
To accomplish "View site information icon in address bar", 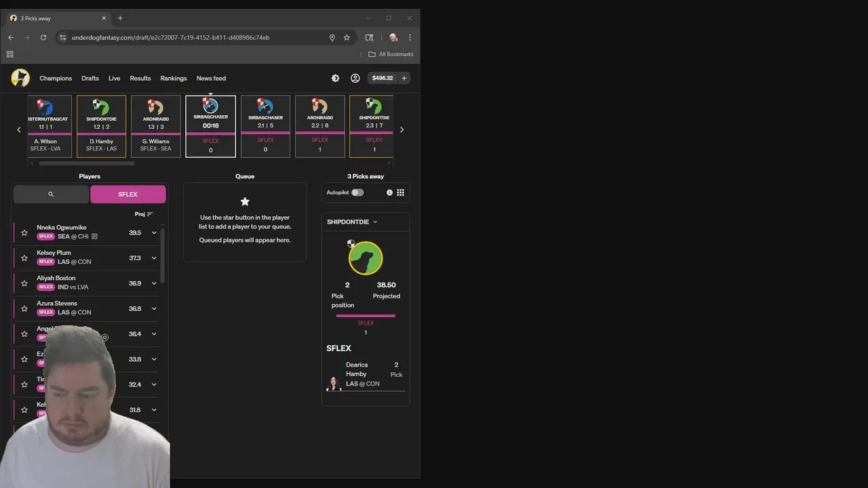I will [x=62, y=37].
